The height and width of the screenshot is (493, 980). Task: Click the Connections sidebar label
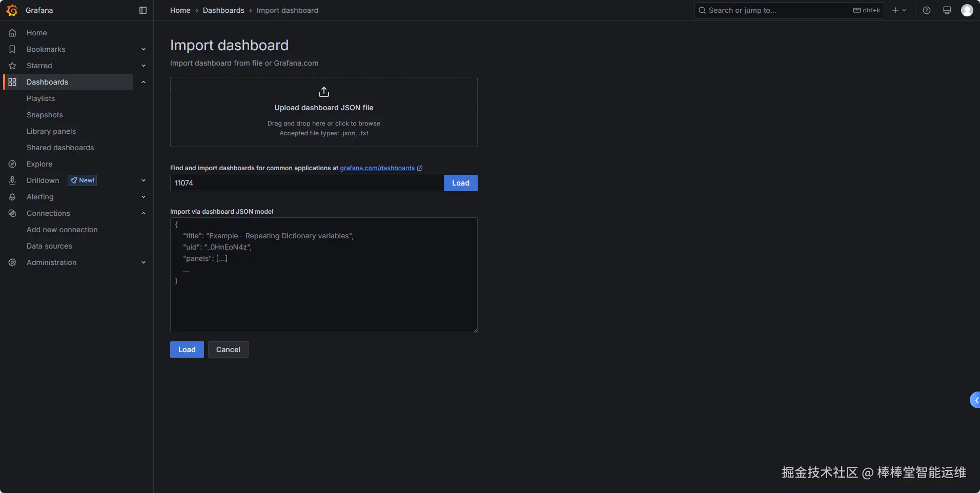48,213
